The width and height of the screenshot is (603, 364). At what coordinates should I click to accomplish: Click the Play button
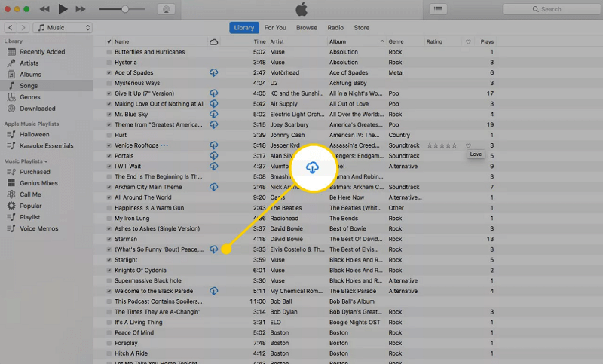coord(63,9)
